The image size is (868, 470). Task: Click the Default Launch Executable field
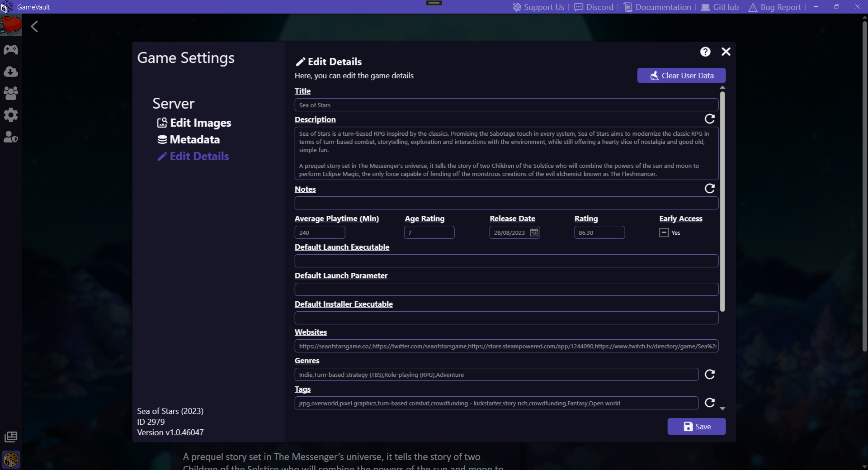506,261
